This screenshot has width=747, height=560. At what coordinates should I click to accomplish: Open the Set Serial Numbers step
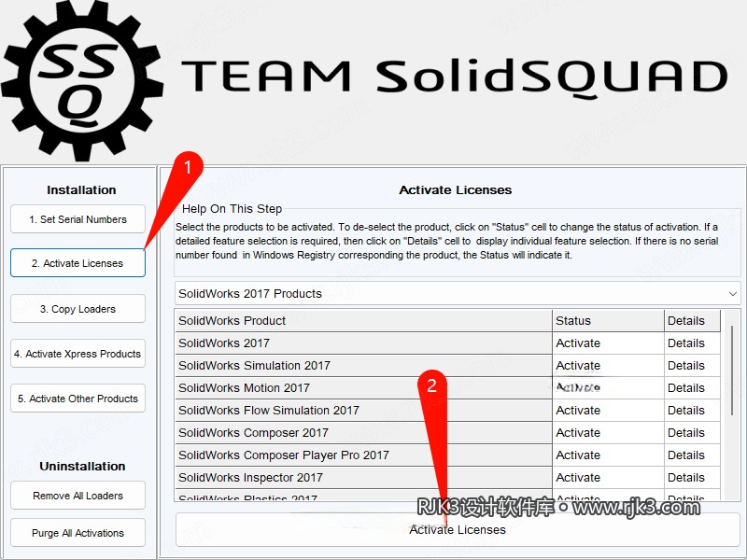78,219
